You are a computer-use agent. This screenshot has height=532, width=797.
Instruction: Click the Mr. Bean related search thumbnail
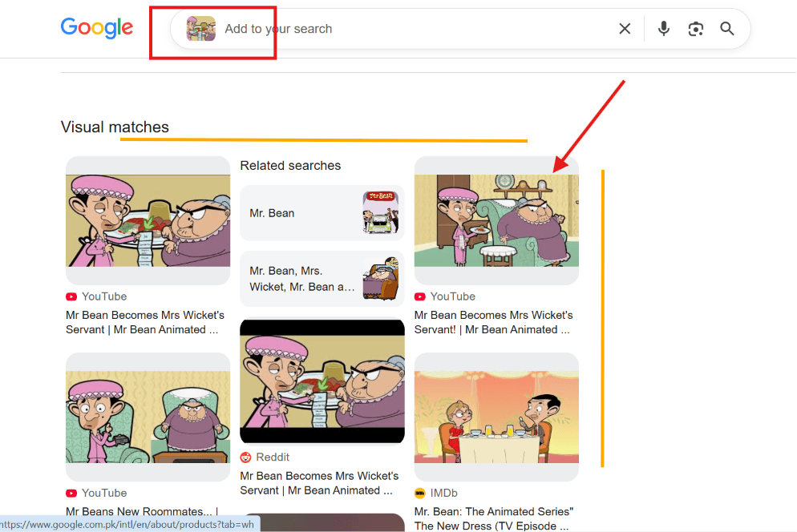(x=381, y=212)
